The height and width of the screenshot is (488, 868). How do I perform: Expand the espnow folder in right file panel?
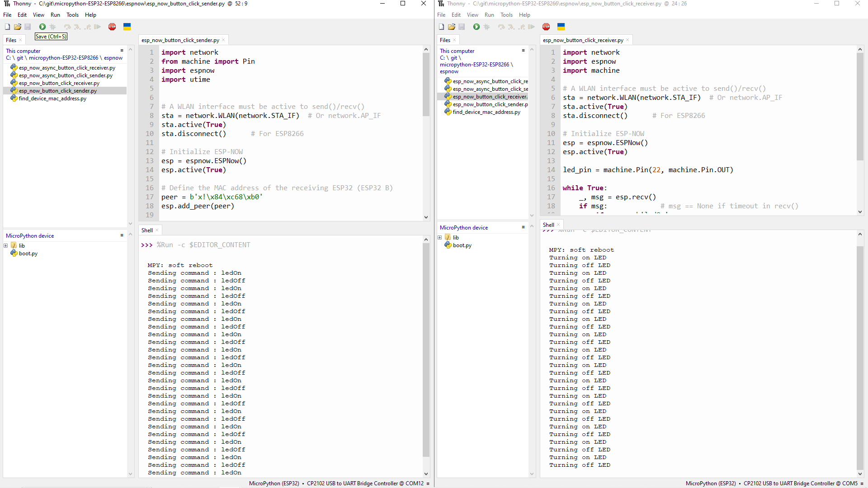(x=449, y=71)
